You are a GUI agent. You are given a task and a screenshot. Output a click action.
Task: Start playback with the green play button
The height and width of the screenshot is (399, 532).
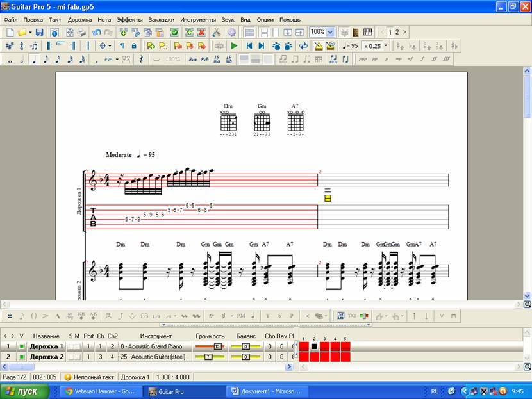(234, 45)
